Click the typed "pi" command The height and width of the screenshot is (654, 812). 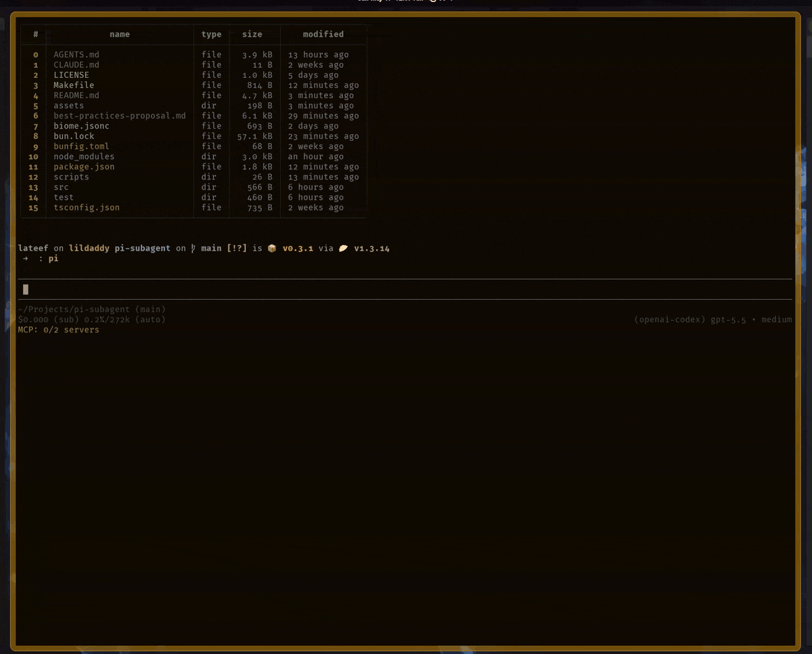click(53, 259)
